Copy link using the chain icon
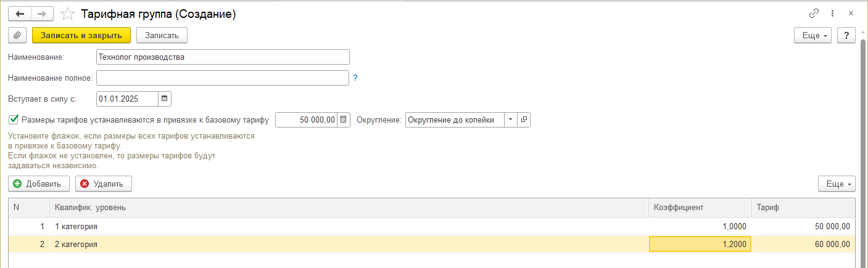Viewport: 868px width, 268px height. point(813,14)
